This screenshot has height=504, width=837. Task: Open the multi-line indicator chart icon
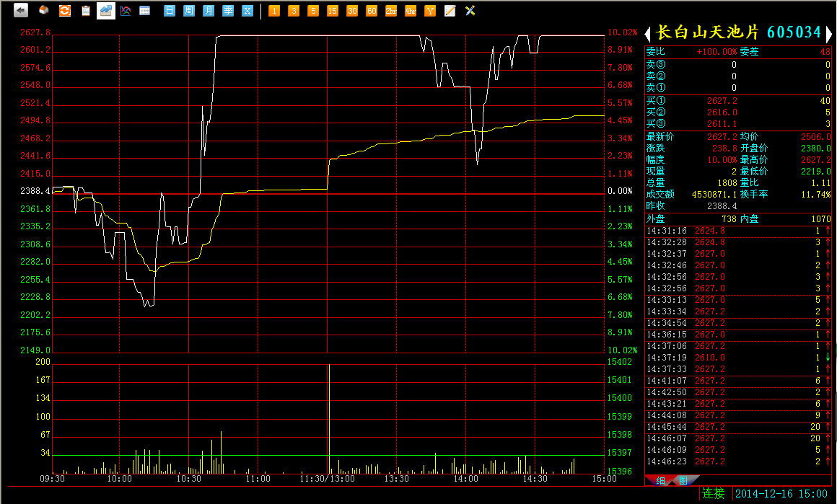pyautogui.click(x=126, y=10)
